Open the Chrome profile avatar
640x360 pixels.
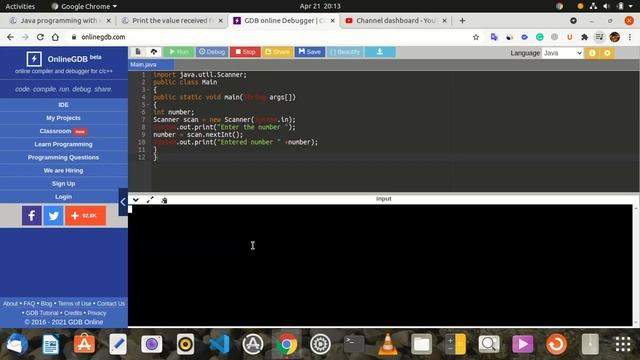(615, 37)
